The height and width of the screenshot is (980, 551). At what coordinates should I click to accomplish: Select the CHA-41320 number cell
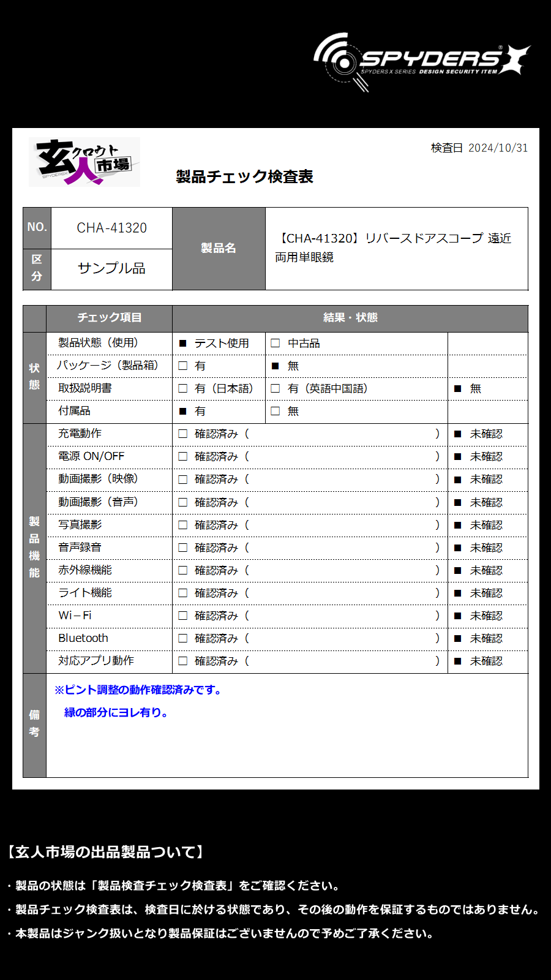coord(111,228)
